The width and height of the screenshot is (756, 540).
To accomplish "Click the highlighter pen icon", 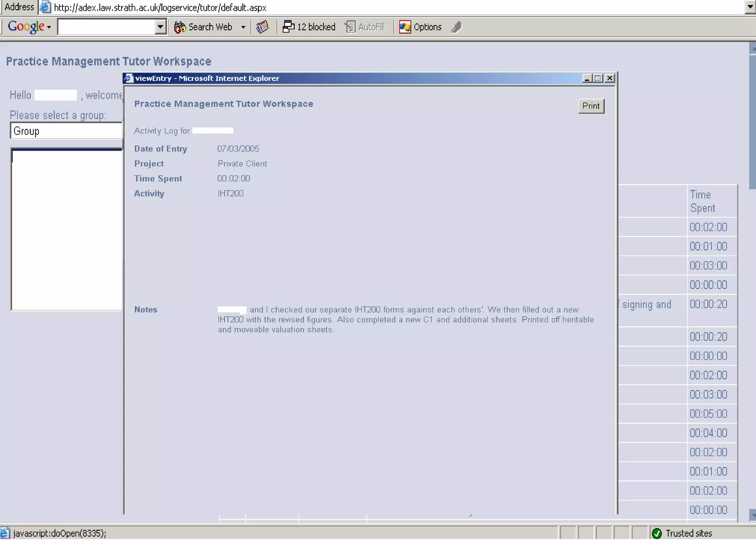I will [457, 27].
